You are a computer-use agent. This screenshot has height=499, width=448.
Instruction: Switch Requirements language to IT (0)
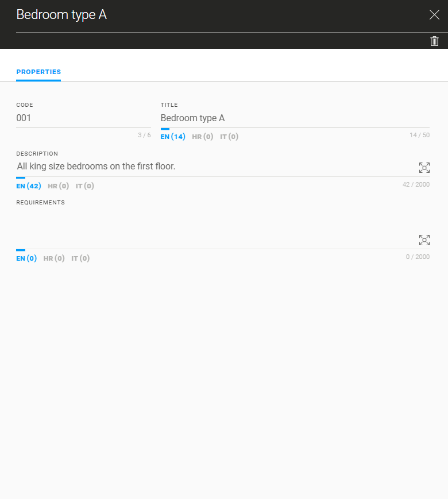pyautogui.click(x=80, y=258)
